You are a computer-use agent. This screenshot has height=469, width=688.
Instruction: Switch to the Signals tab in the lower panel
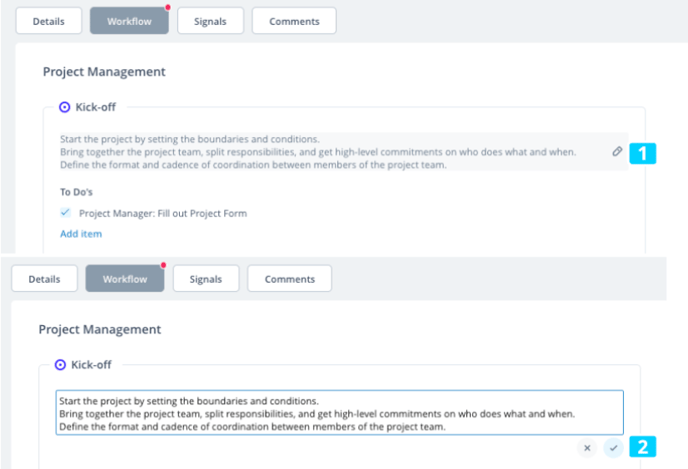(206, 279)
